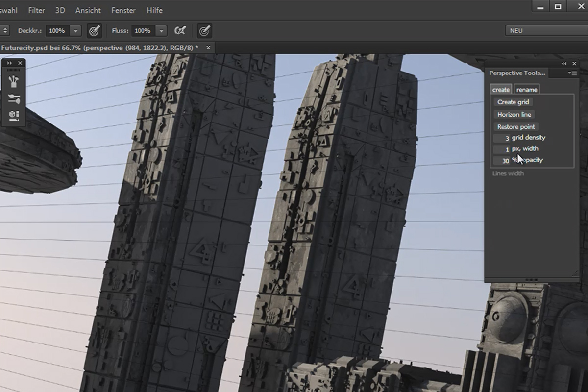588x392 pixels.
Task: Collapse the Perspective Tools panel to icons
Action: (x=564, y=64)
